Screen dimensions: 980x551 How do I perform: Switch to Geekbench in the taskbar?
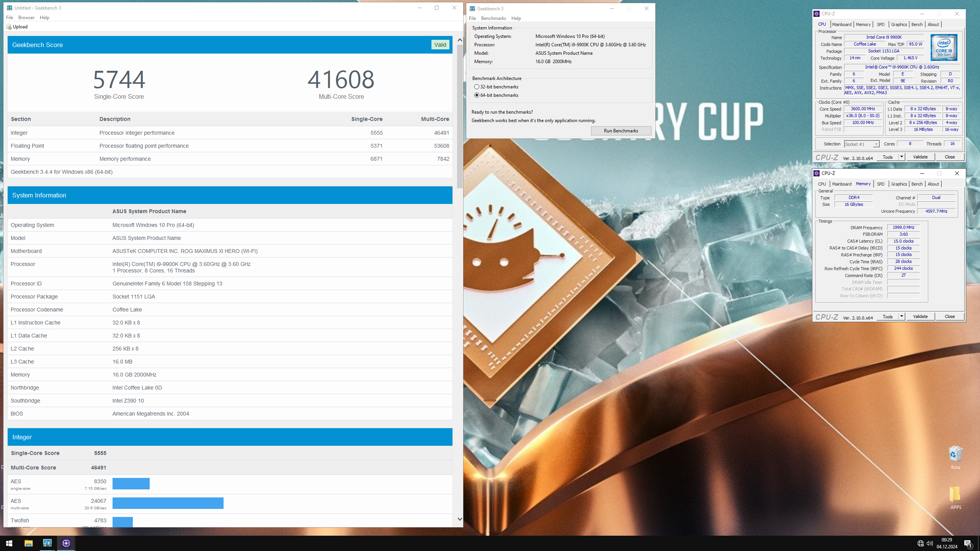click(x=47, y=543)
